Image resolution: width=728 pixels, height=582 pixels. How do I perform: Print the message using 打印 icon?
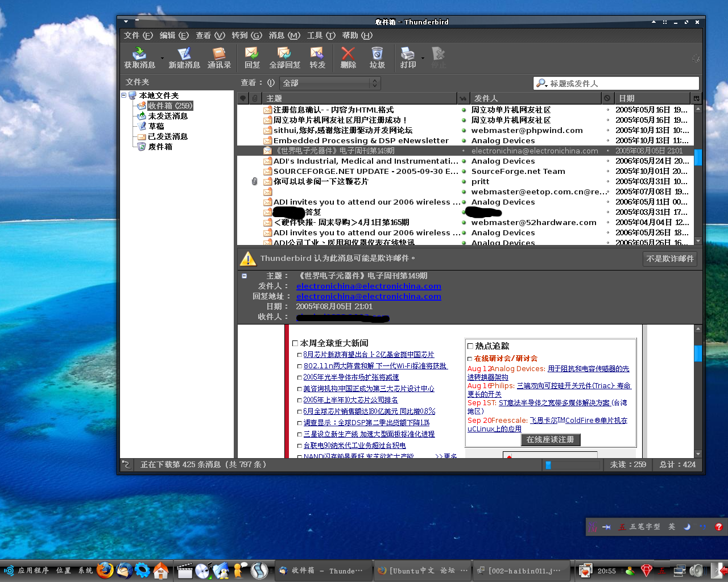408,57
